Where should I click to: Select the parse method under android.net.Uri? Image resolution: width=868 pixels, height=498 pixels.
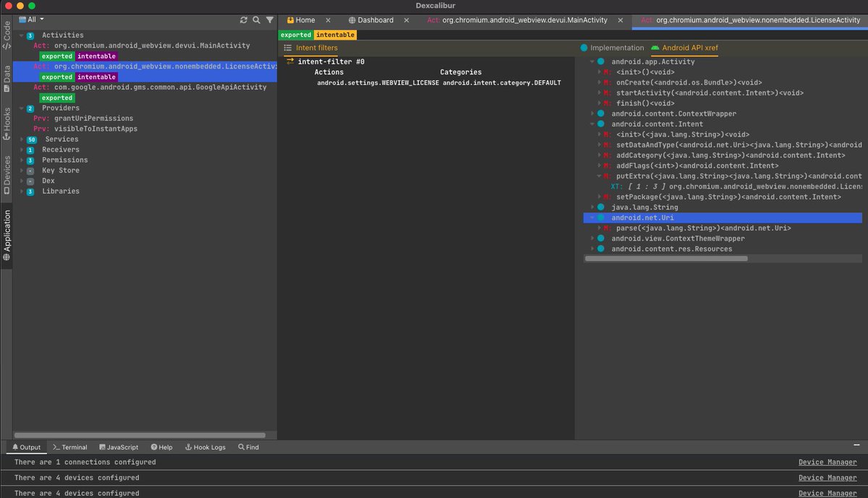tap(697, 228)
